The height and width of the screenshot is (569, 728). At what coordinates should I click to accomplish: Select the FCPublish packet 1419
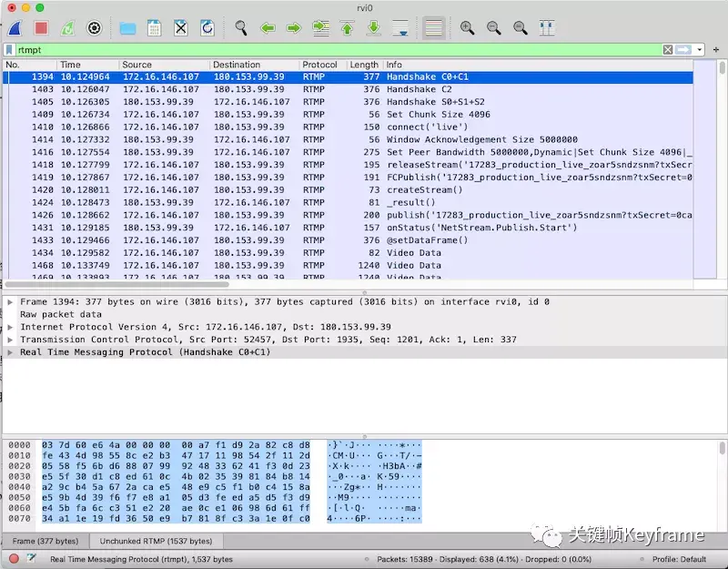[349, 177]
